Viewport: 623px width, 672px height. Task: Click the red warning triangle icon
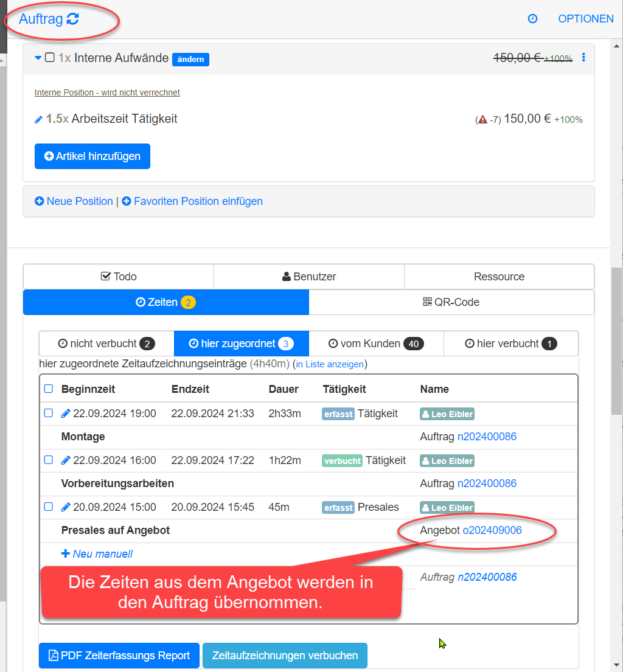(x=483, y=120)
